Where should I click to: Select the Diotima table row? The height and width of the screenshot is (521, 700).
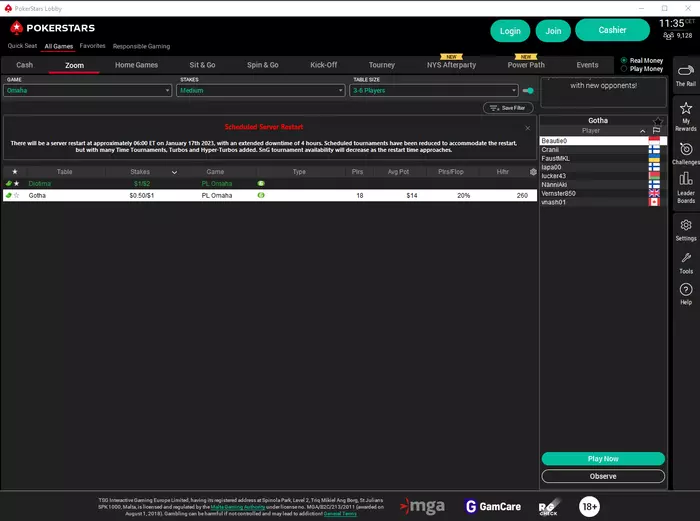point(270,183)
